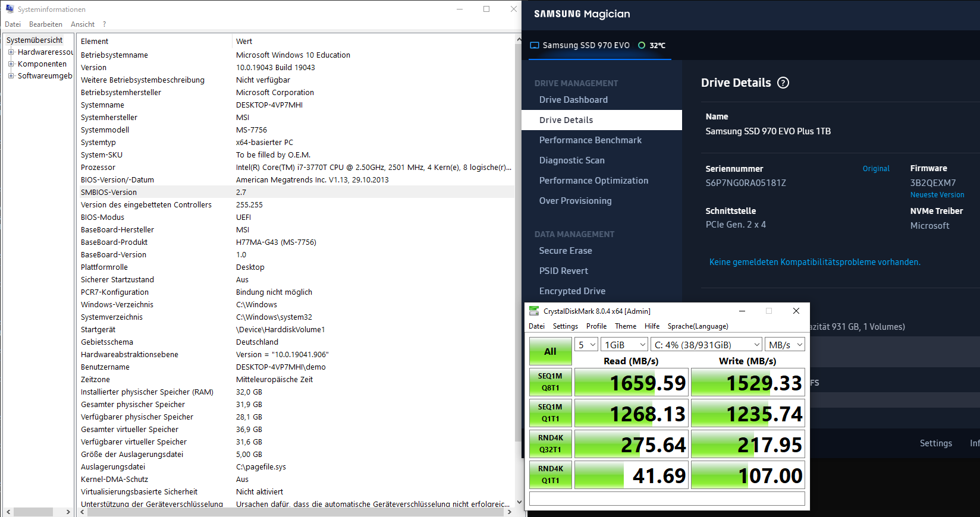This screenshot has width=980, height=517.
Task: Open the Bearbeiten menu
Action: (x=46, y=24)
